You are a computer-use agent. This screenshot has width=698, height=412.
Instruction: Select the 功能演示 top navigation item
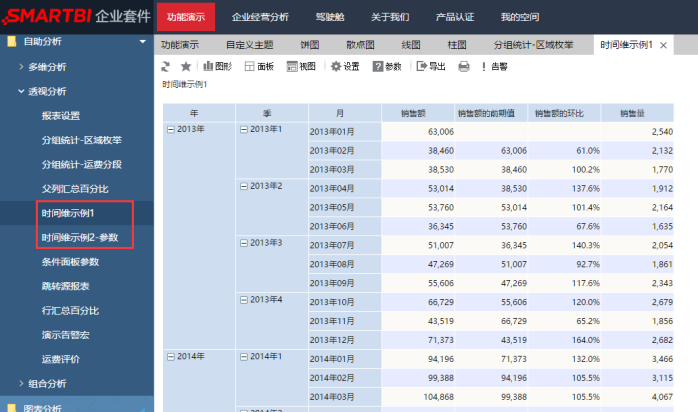(x=186, y=17)
